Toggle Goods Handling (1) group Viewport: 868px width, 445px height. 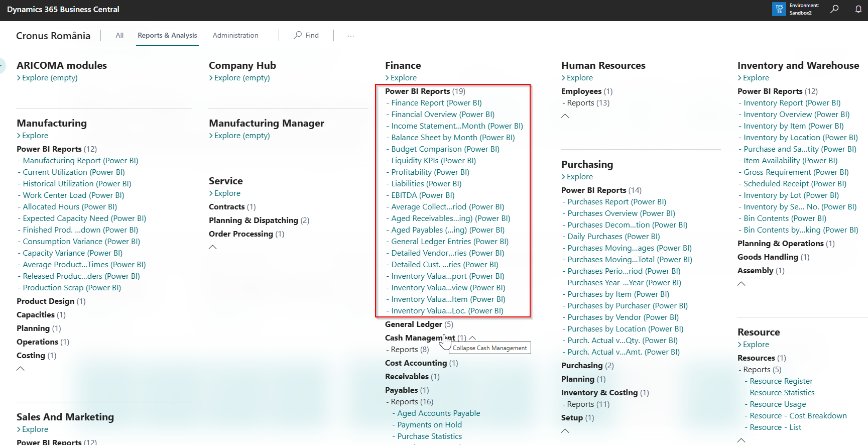click(x=774, y=257)
